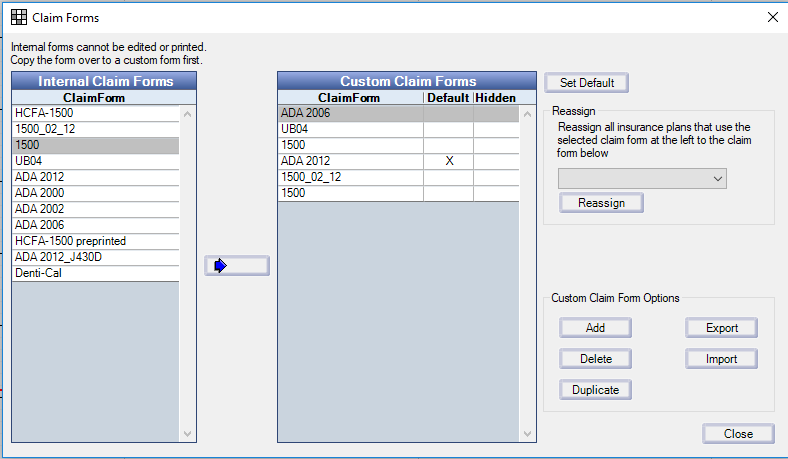Viewport: 788px width, 459px height.
Task: Click the Custom Claim Forms ClaimForm column header
Action: coord(349,98)
